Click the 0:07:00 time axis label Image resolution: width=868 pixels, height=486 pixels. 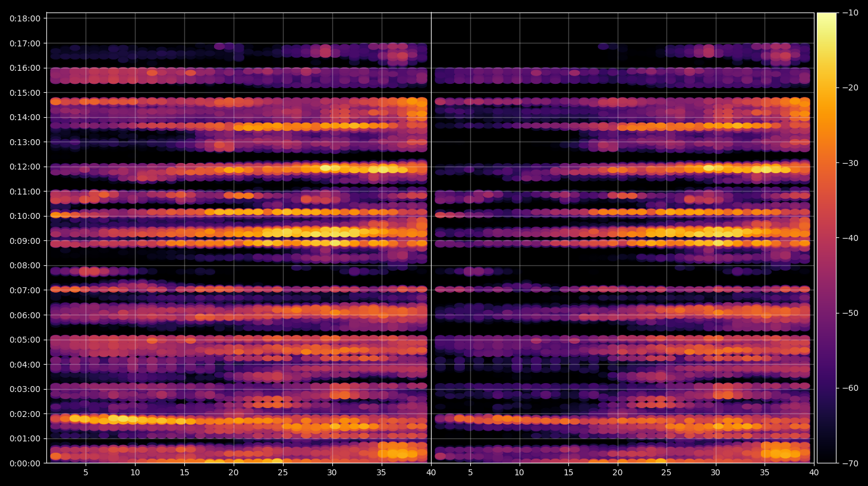(25, 290)
